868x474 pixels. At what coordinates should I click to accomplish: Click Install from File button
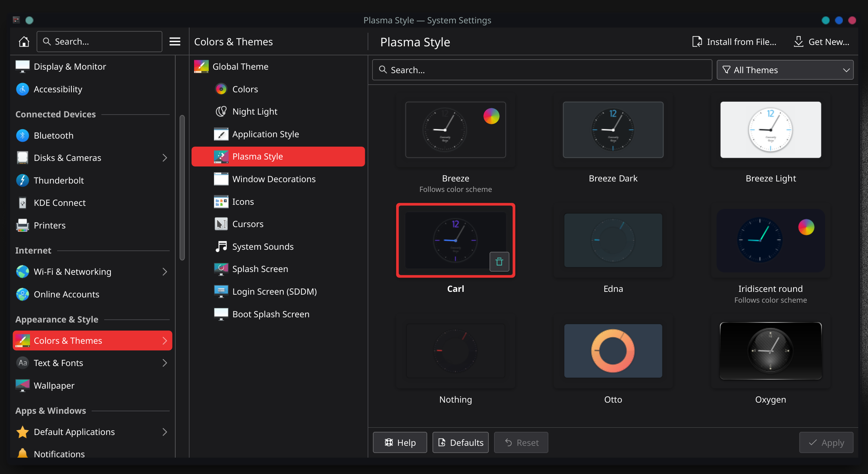734,42
